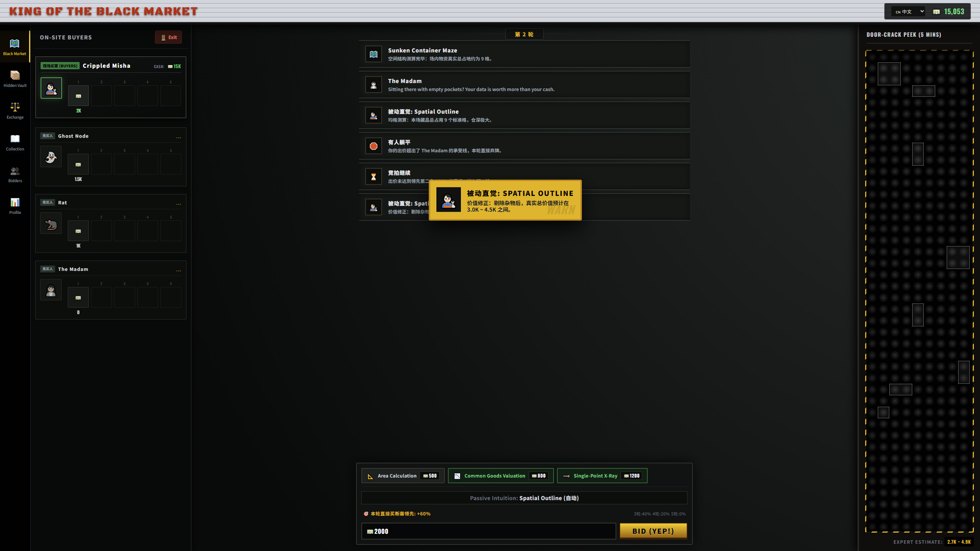Click the bid amount input field
The width and height of the screenshot is (980, 551).
488,531
